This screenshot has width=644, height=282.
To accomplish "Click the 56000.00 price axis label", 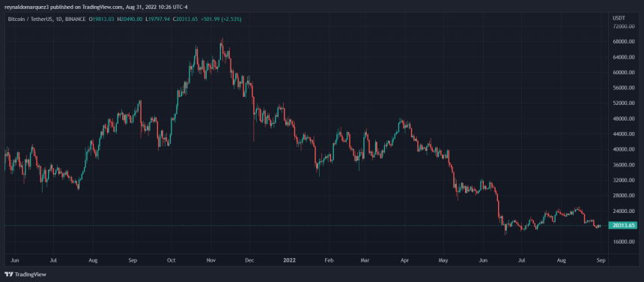I will [x=624, y=88].
